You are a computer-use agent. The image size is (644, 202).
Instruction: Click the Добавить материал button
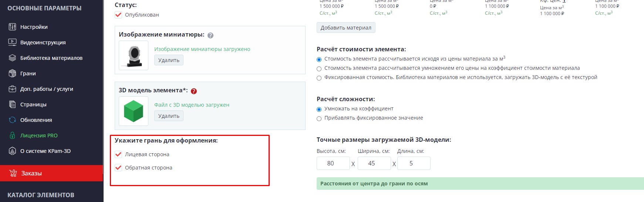[x=346, y=28]
